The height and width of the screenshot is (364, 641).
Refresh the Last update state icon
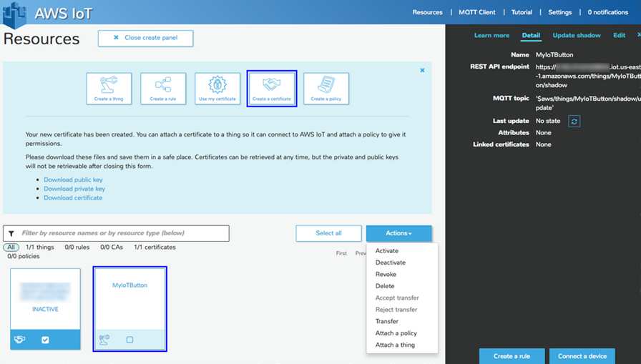coord(574,122)
